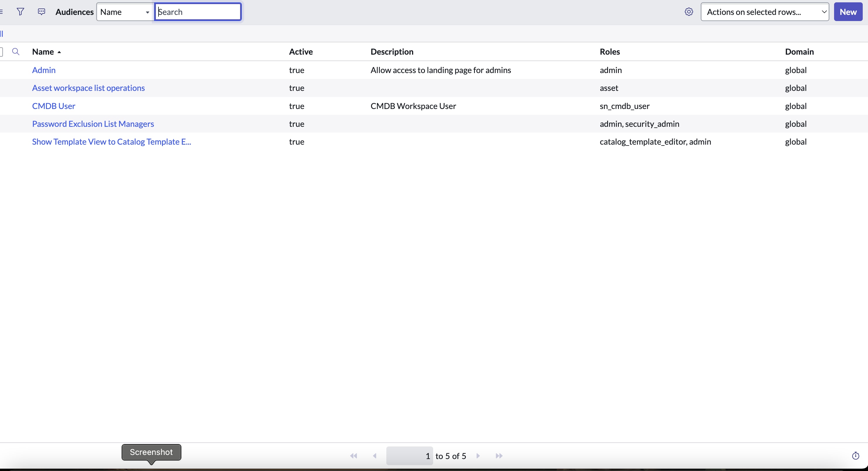Click the column search magnifier icon

pos(15,51)
